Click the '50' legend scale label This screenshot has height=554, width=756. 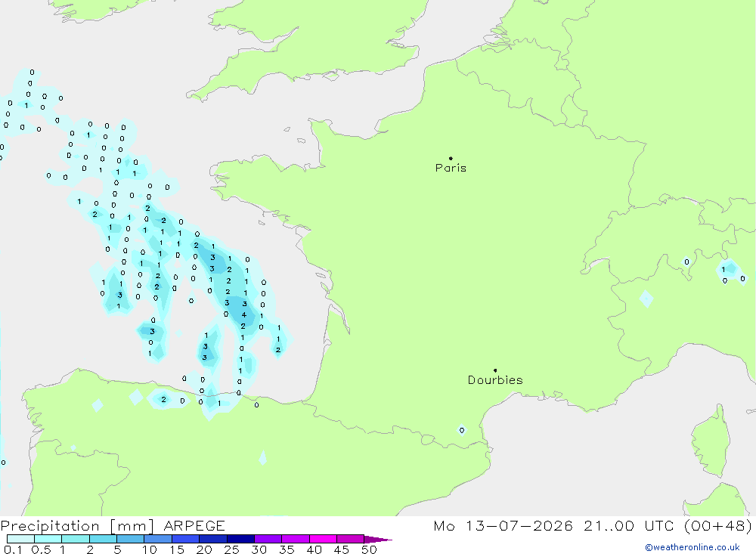click(369, 549)
